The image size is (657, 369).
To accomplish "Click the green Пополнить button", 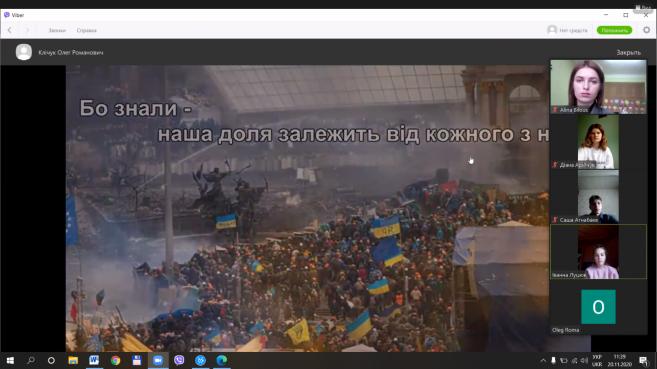I will pos(614,30).
